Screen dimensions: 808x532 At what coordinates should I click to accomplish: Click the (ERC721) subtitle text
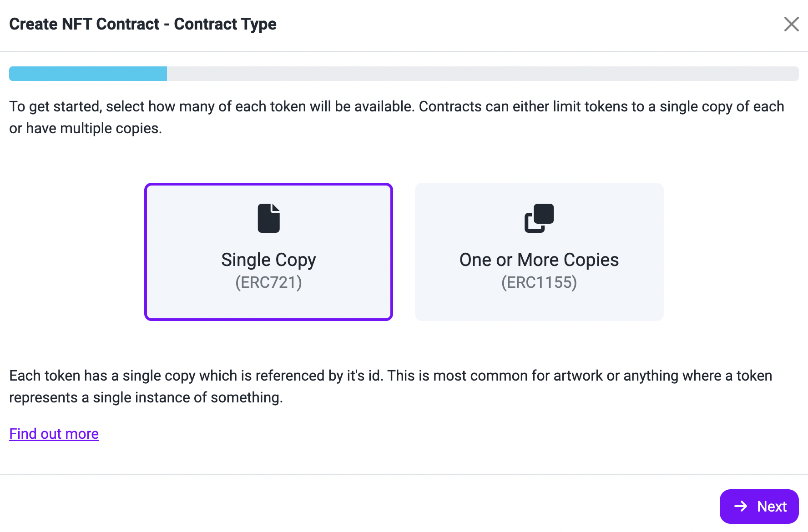pos(268,282)
